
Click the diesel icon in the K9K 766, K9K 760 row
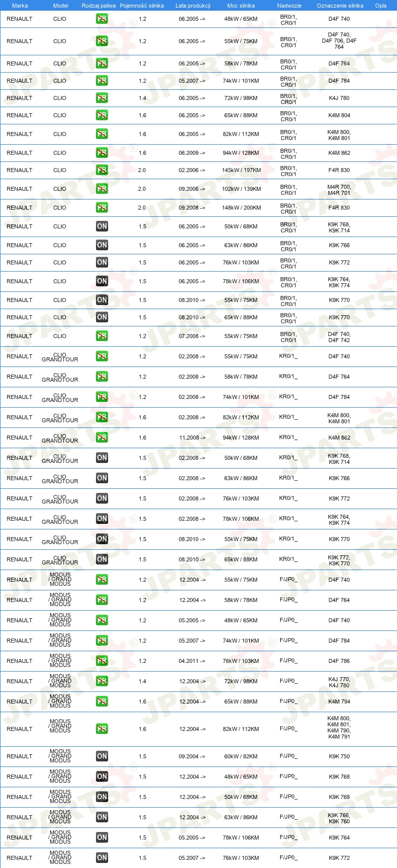tap(102, 817)
